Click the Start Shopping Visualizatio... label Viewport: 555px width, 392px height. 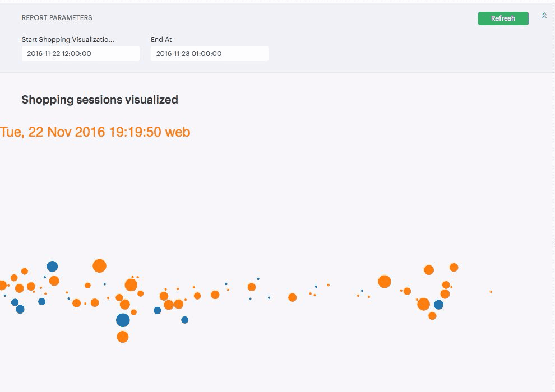[x=68, y=40]
